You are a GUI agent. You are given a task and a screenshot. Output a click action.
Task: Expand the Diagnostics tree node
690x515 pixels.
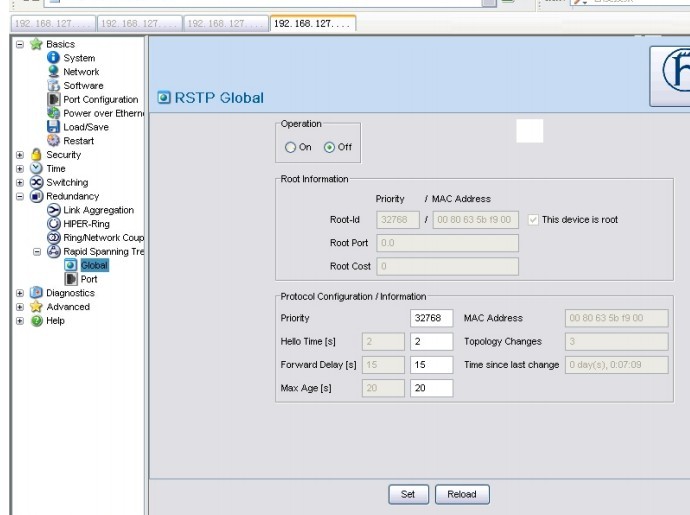click(x=20, y=293)
